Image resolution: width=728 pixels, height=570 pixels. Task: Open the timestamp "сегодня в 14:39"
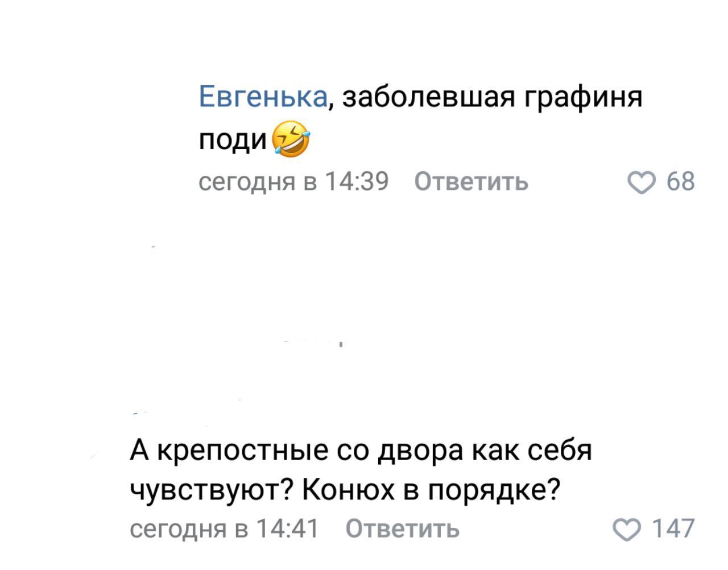click(x=293, y=182)
